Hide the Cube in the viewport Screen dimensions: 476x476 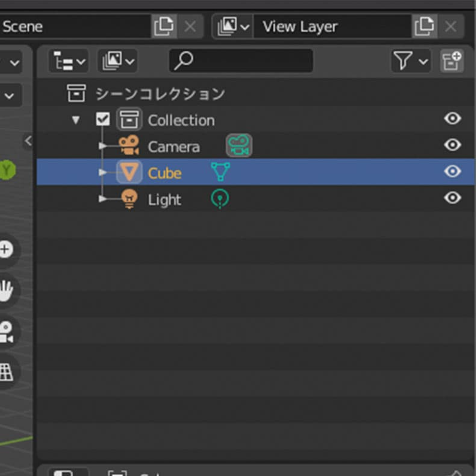click(x=452, y=172)
